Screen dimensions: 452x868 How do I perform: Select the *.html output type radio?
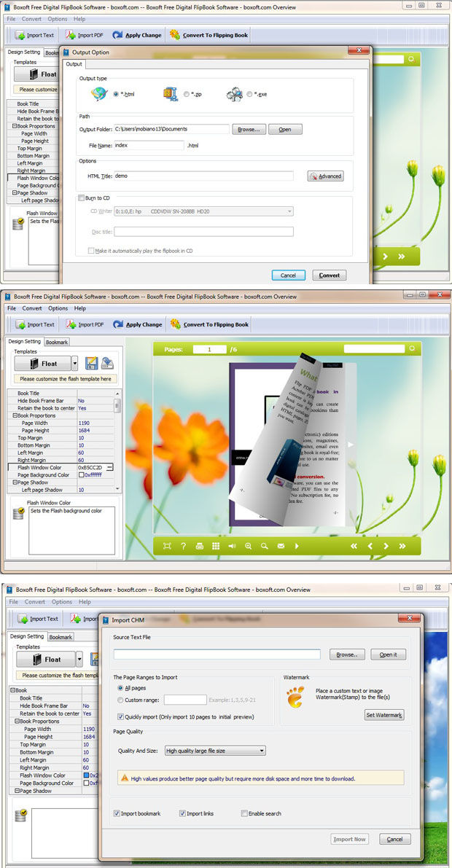point(116,94)
